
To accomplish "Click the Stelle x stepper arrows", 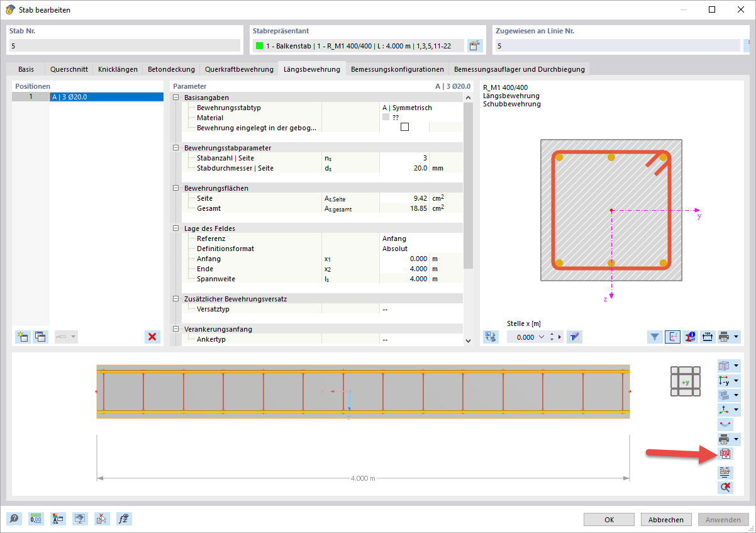I will pos(552,337).
